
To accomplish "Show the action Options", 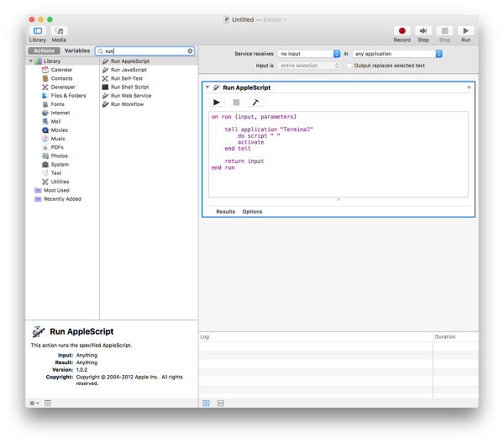I will pyautogui.click(x=252, y=212).
